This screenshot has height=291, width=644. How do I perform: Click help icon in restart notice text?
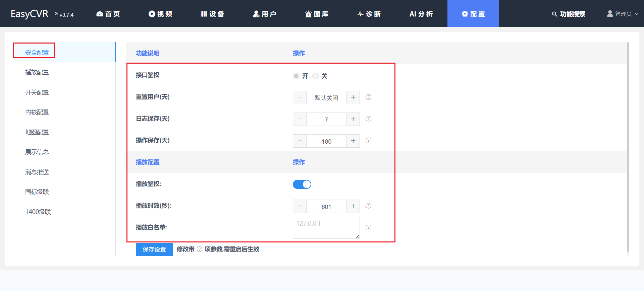coord(200,249)
